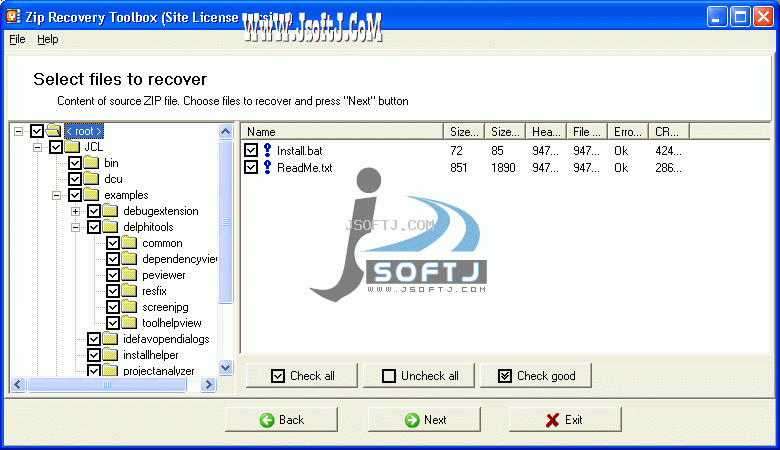The width and height of the screenshot is (780, 450).
Task: Expand the debugextension tree node
Action: point(75,211)
